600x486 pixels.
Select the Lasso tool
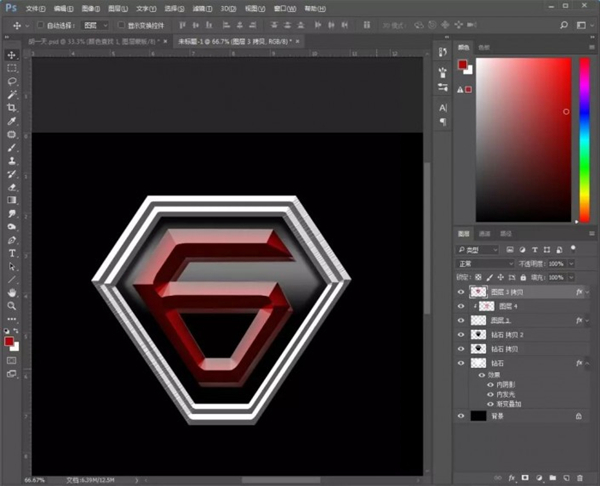(12, 81)
